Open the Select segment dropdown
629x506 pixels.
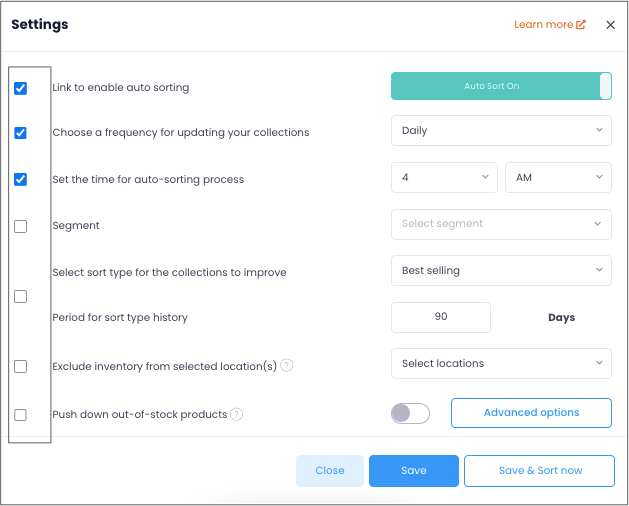coord(501,224)
